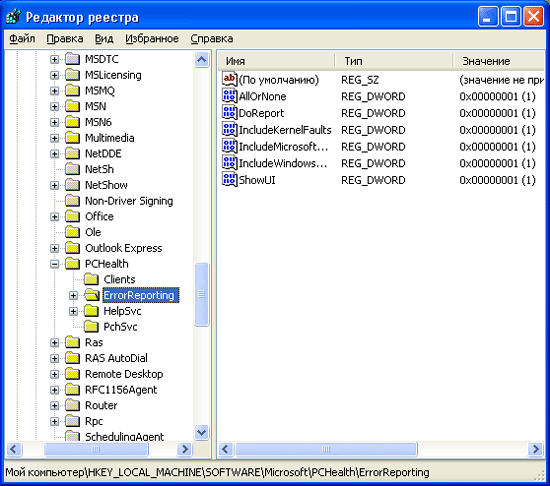The image size is (550, 486).
Task: Click the Rpc folder icon
Action: (73, 421)
